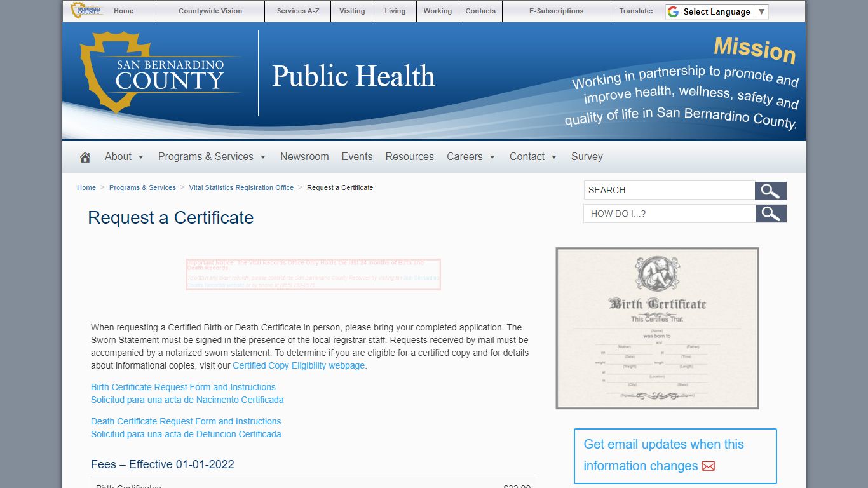This screenshot has width=868, height=488.
Task: Click the SEARCH magnifier button
Action: pos(771,191)
